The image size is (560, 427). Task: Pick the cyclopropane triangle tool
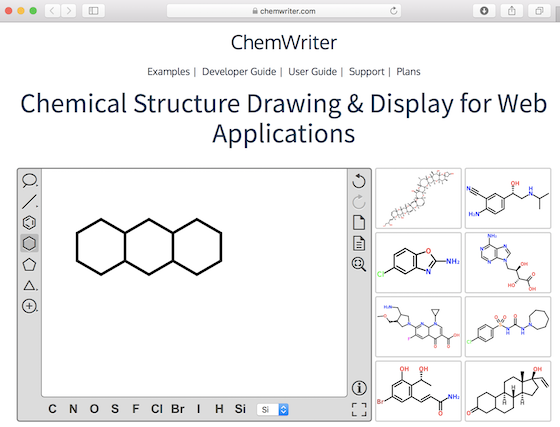coord(29,285)
